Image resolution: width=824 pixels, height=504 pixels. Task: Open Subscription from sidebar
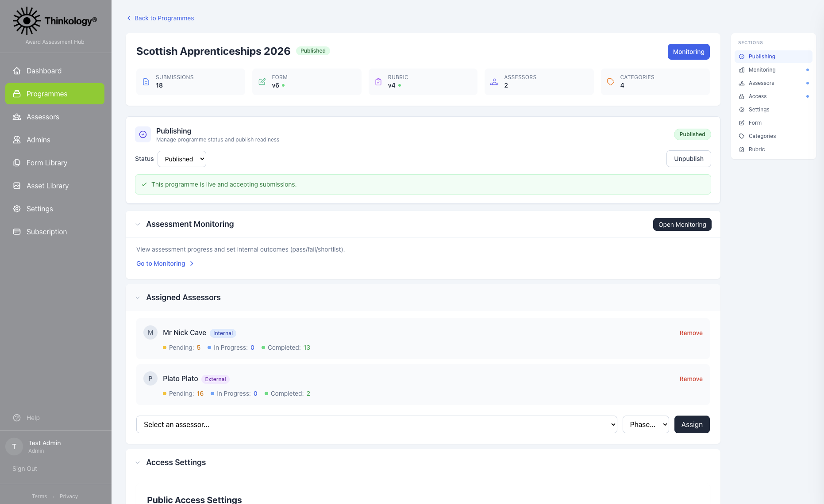[x=55, y=232]
